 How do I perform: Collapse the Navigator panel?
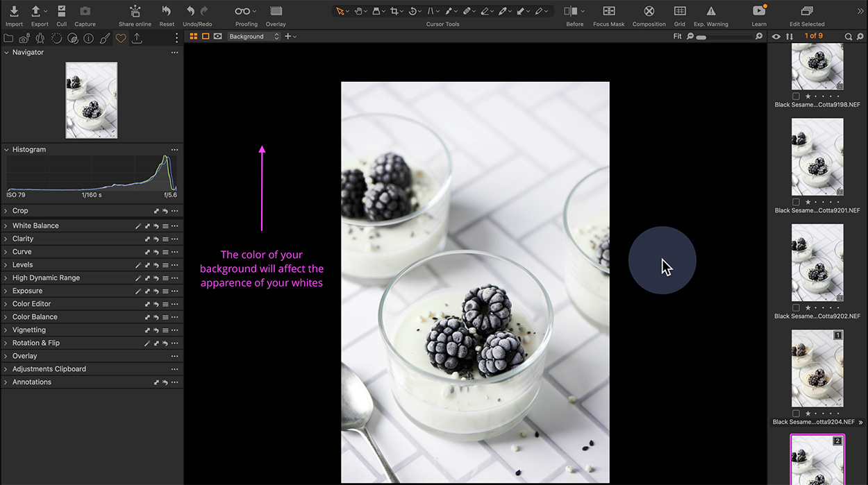[7, 52]
